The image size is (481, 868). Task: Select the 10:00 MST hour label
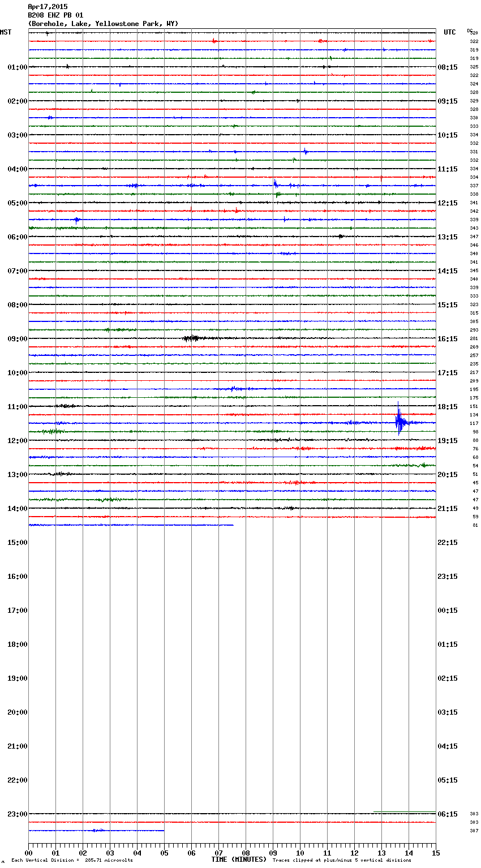tap(18, 373)
